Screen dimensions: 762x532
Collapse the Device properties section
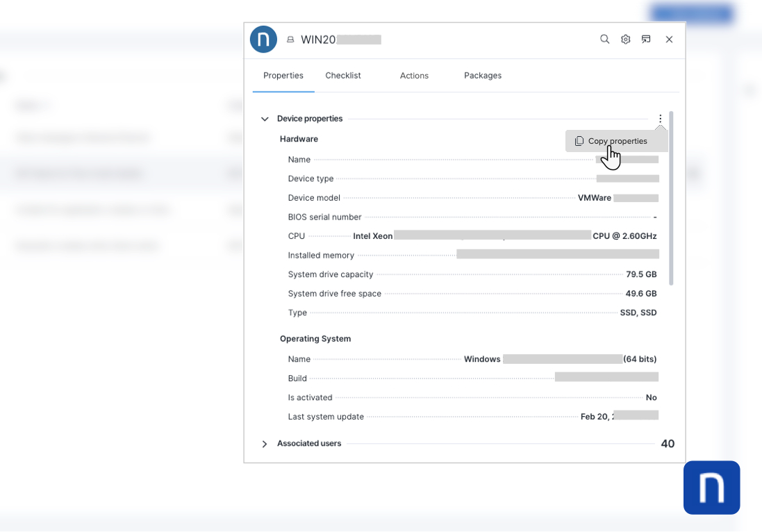pyautogui.click(x=264, y=119)
